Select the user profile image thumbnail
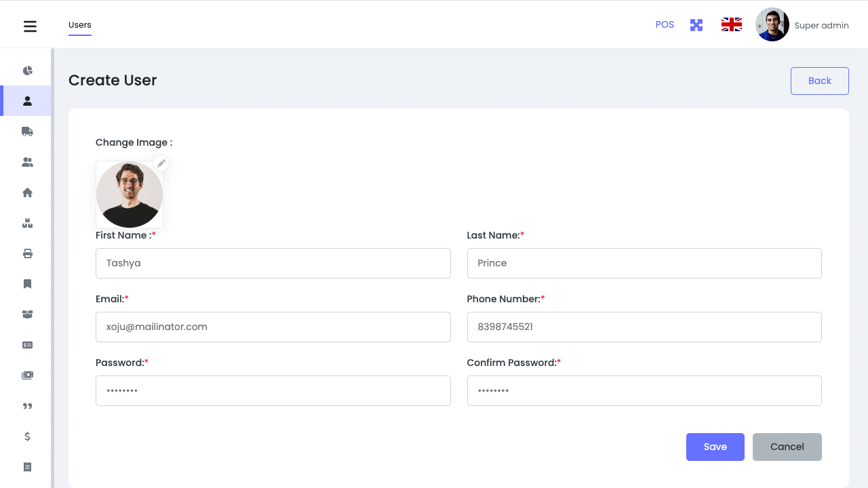This screenshot has height=488, width=868. pos(129,195)
